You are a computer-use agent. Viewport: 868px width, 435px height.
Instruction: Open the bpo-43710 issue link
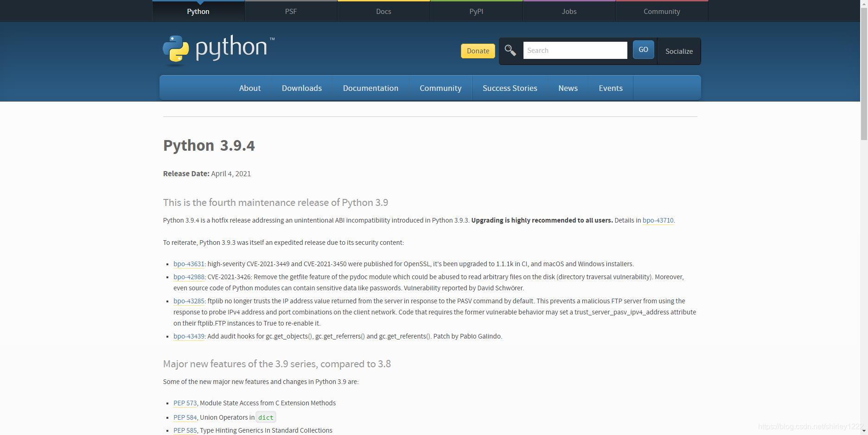(x=657, y=220)
